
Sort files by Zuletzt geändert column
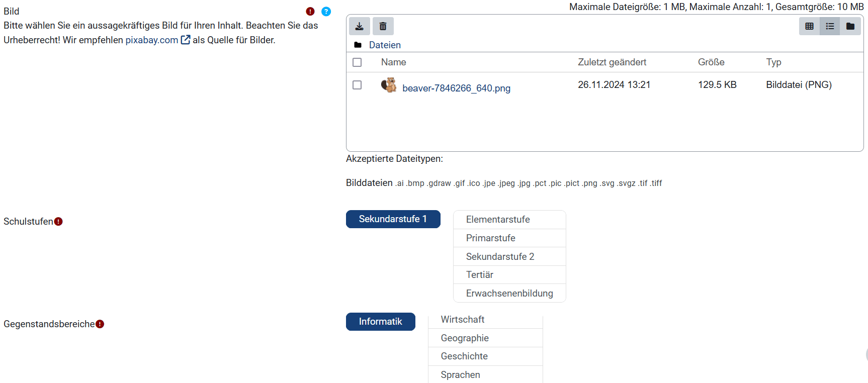tap(612, 62)
